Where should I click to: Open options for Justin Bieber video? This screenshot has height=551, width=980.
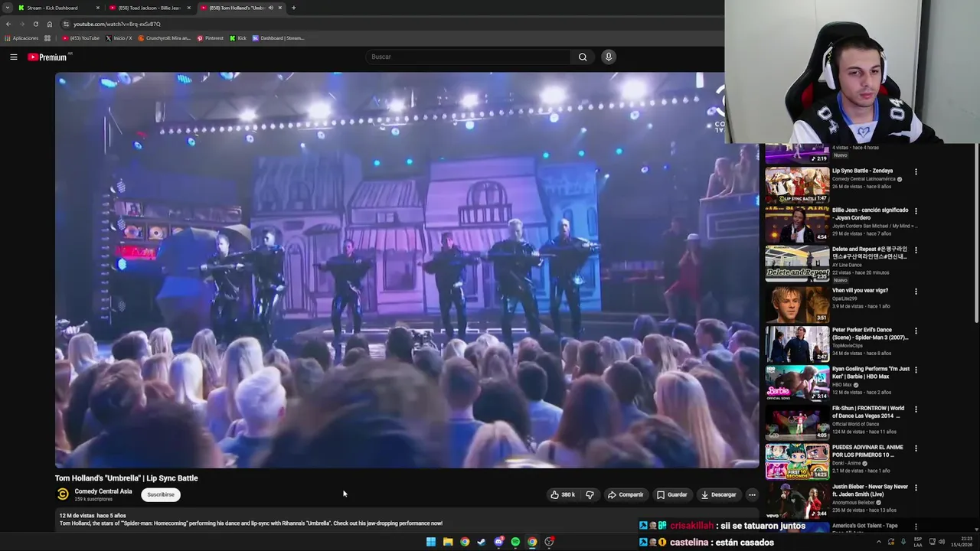pyautogui.click(x=916, y=488)
